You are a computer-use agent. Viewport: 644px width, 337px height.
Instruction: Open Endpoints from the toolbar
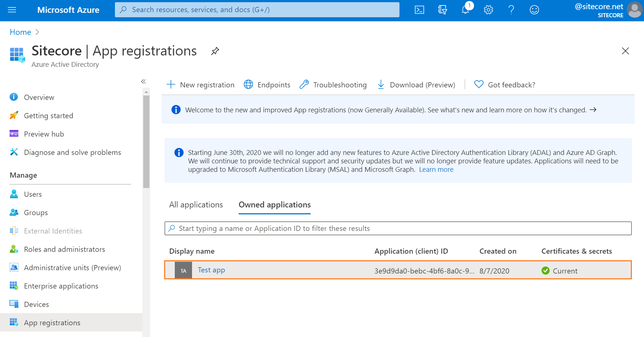click(267, 85)
